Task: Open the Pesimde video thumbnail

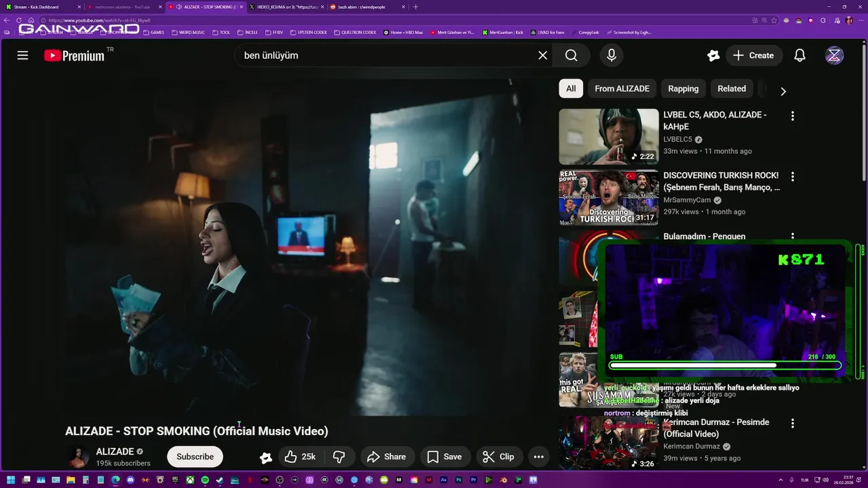Action: click(x=608, y=443)
